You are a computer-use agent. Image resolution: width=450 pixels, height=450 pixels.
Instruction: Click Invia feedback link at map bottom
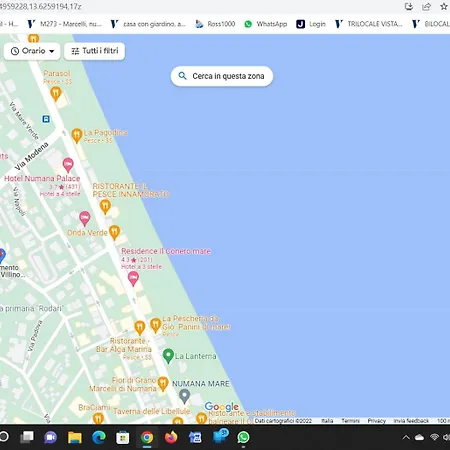411,421
